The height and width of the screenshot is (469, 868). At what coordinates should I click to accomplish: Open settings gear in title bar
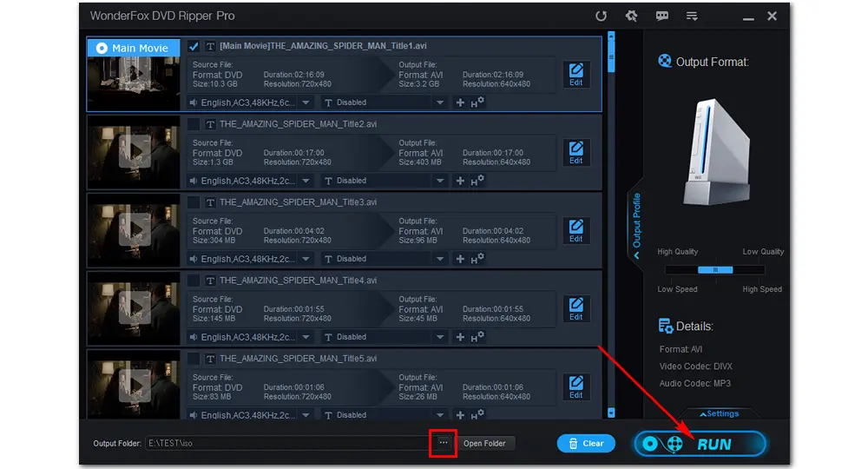[x=631, y=16]
